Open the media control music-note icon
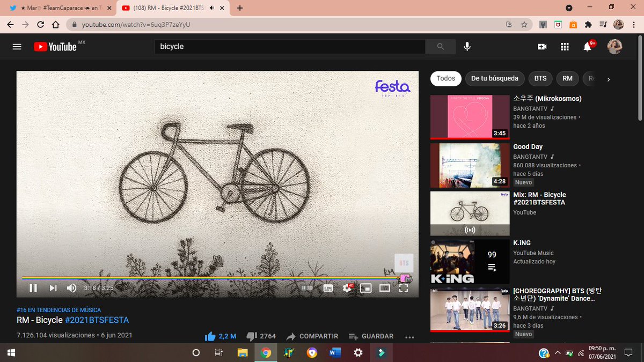 pos(603,25)
